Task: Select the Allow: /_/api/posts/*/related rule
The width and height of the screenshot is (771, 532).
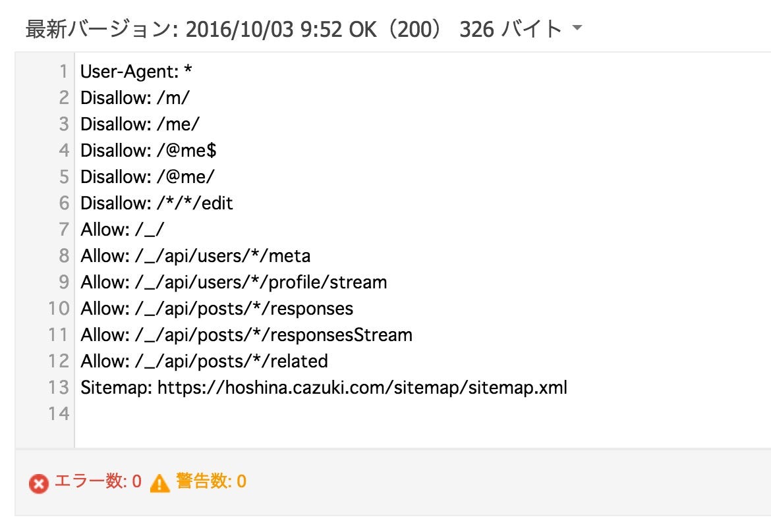Action: pyautogui.click(x=204, y=361)
